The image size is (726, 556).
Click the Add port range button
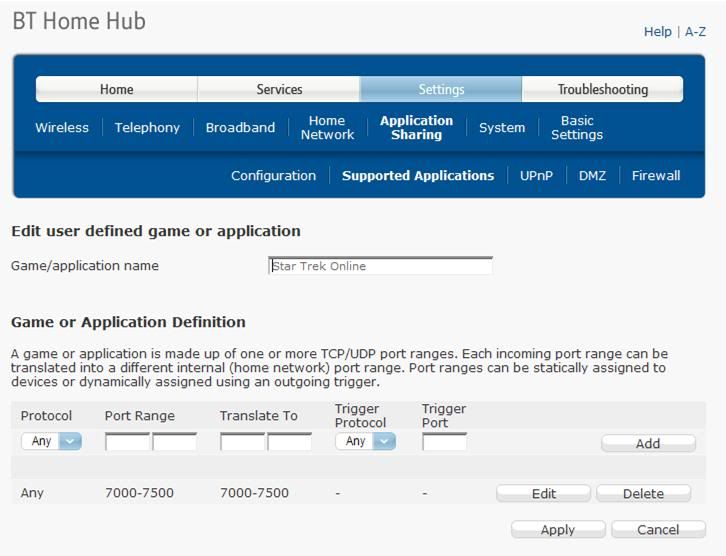coord(648,443)
